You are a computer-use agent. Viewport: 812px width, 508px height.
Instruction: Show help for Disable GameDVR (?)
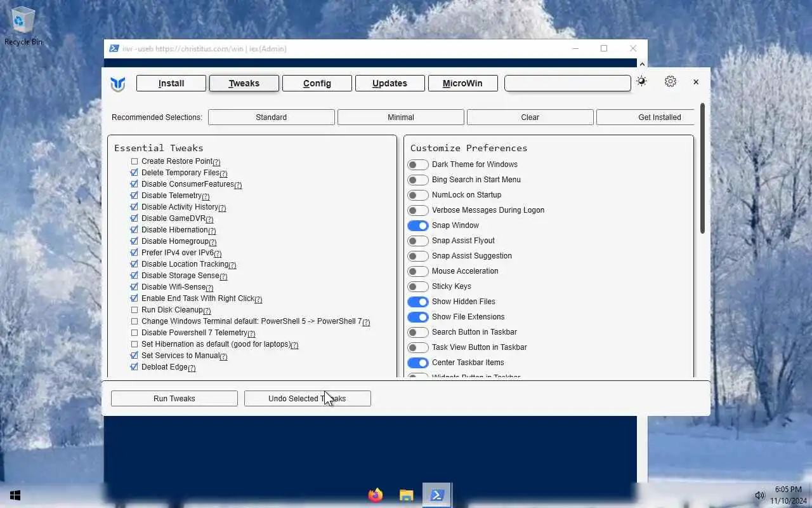click(209, 219)
